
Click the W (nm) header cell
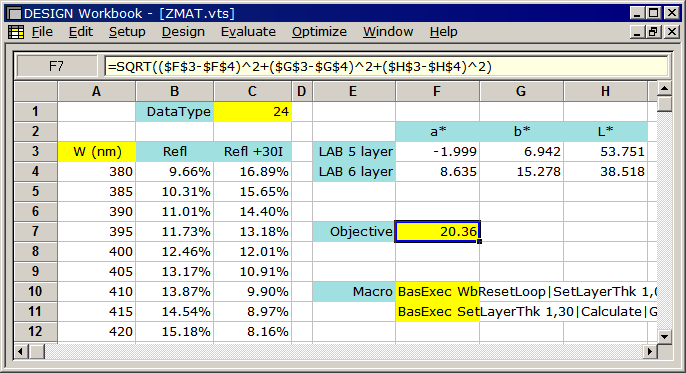pos(97,152)
